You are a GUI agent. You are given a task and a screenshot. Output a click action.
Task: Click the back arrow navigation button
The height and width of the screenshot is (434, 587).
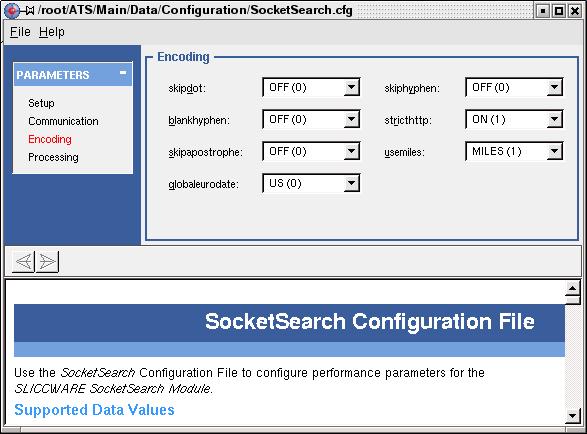pos(24,261)
